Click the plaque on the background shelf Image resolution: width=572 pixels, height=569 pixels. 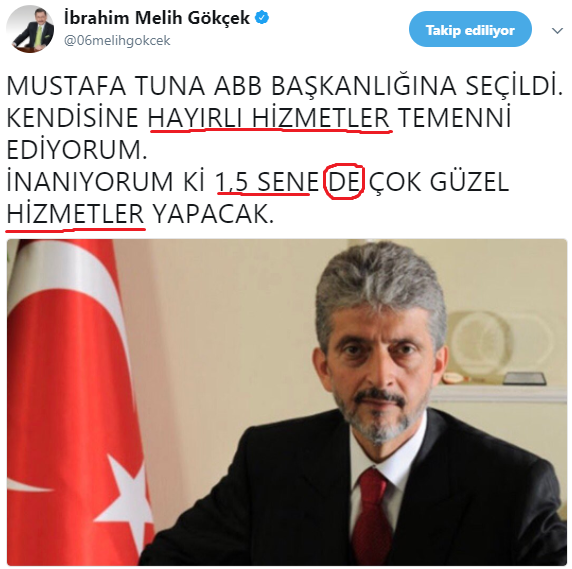(x=524, y=378)
